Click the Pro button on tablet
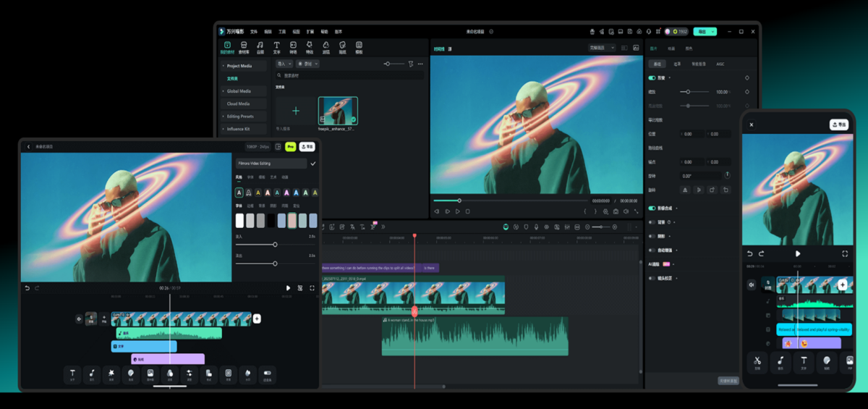This screenshot has height=409, width=868. point(291,146)
